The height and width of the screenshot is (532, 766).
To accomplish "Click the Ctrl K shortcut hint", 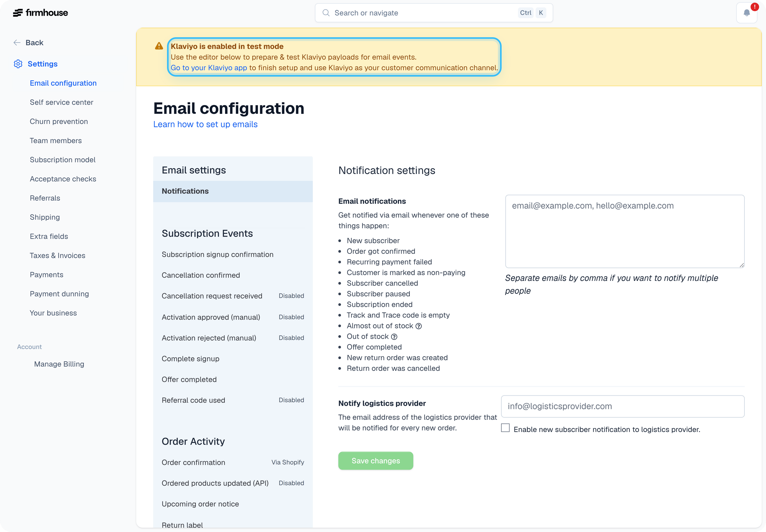I will pos(532,13).
